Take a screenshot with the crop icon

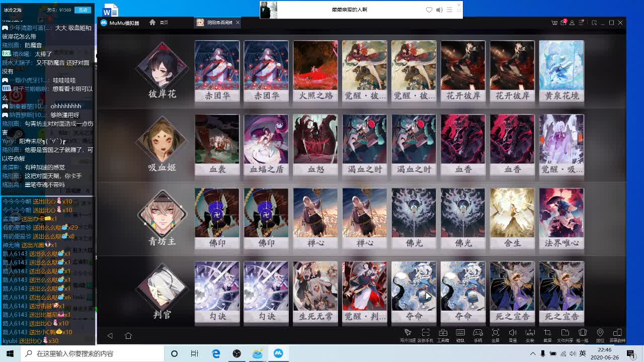click(x=547, y=335)
